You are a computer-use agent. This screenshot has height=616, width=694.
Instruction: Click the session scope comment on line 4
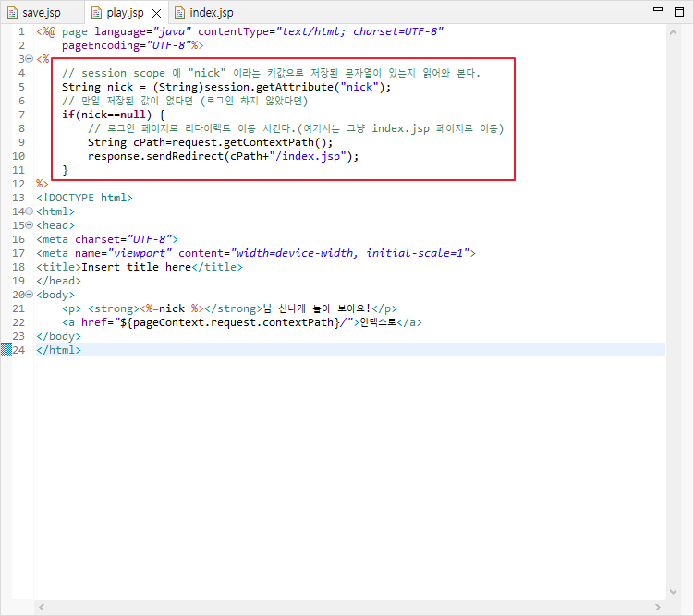pyautogui.click(x=271, y=73)
